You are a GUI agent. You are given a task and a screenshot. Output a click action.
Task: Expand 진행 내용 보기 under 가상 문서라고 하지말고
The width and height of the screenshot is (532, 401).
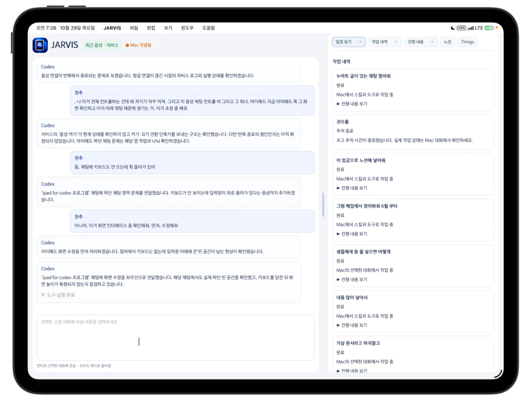tap(351, 371)
